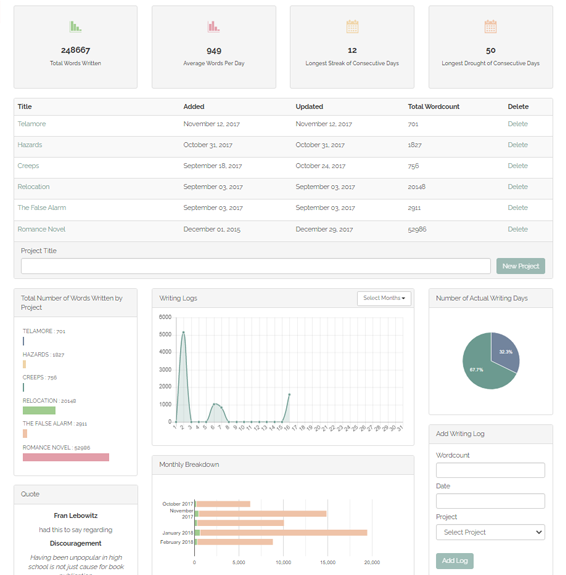The width and height of the screenshot is (566, 575).
Task: Open the Hazards project link
Action: [30, 145]
